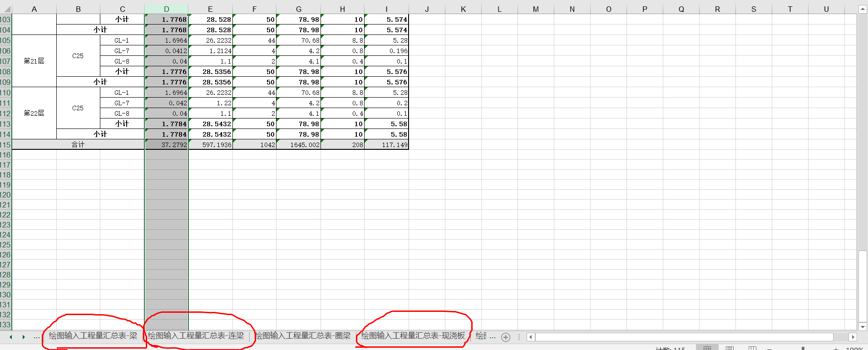Screen dimensions: 868x350
Task: Switch to Page Layout view
Action: (730, 348)
